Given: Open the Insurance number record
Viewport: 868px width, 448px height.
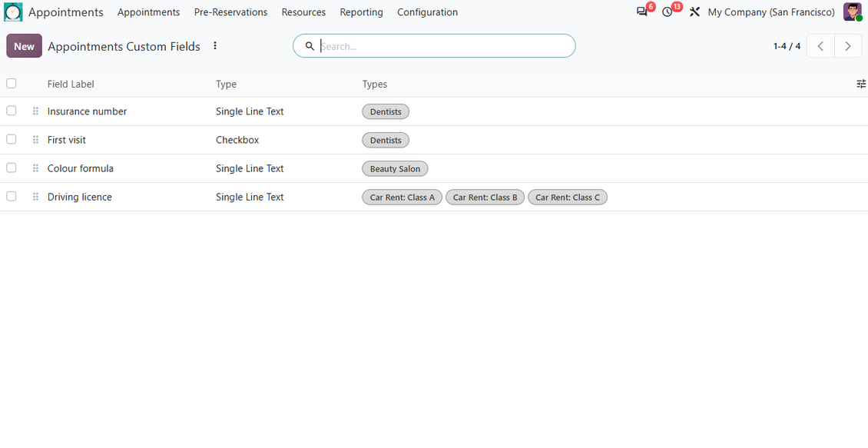Looking at the screenshot, I should click(x=87, y=111).
